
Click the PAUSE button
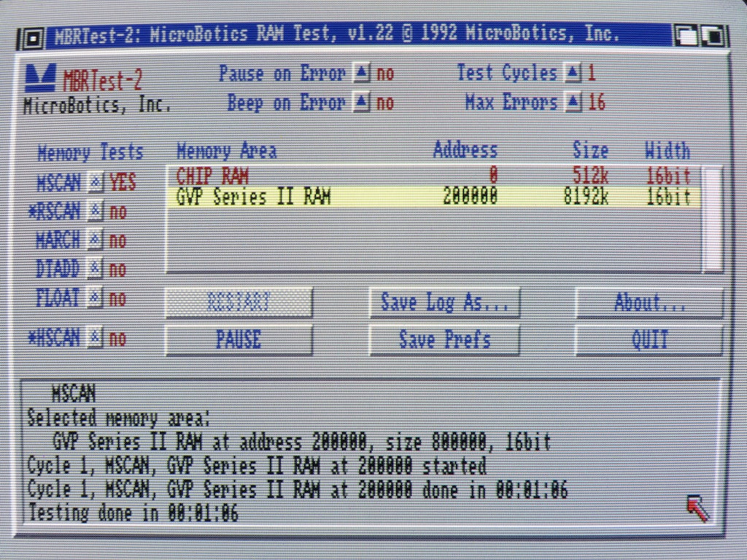[x=239, y=340]
